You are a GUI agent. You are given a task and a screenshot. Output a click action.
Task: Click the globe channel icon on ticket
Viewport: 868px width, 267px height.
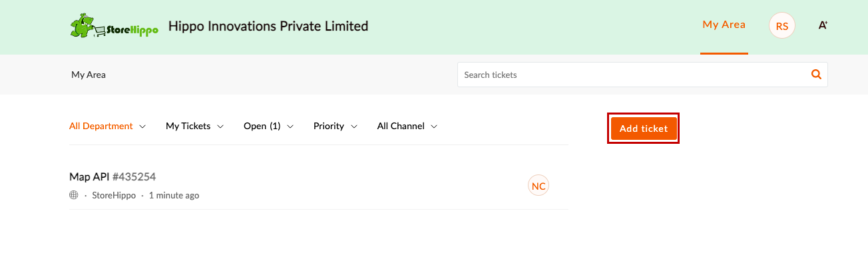pos(74,195)
